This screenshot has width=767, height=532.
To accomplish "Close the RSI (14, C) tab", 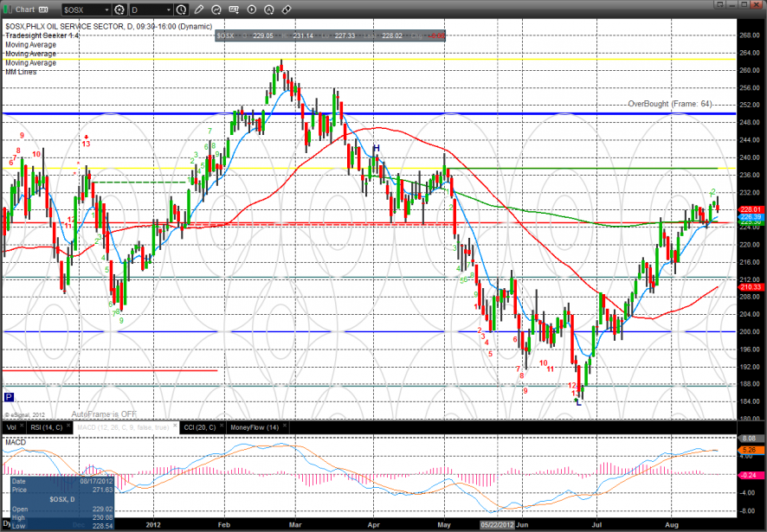I will point(68,426).
